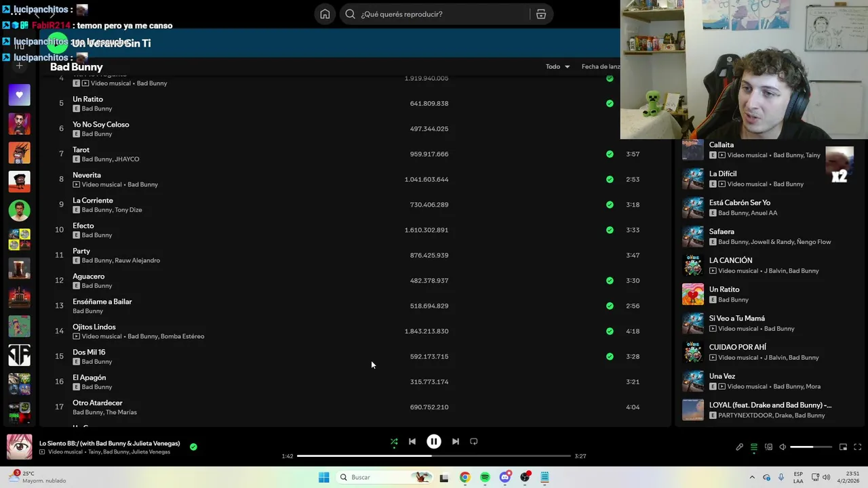Viewport: 868px width, 488px height.
Task: Open Liked Songs heart playlist in sidebar
Action: click(19, 95)
